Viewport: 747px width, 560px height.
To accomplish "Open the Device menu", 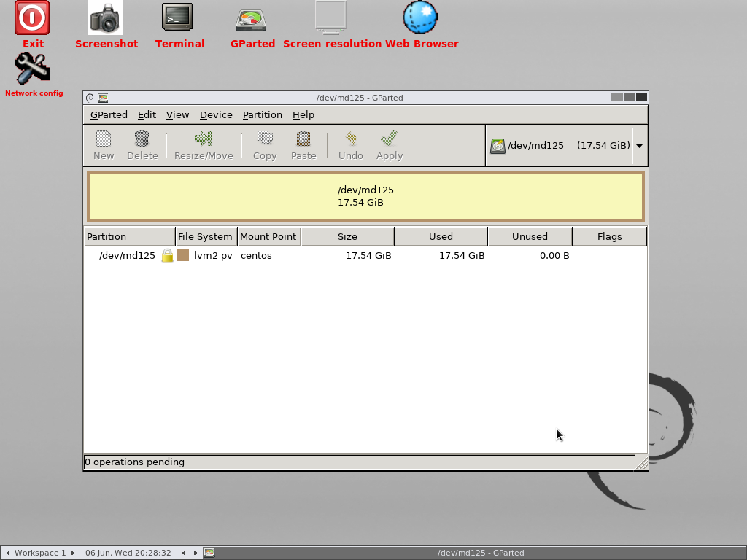I will pyautogui.click(x=216, y=114).
